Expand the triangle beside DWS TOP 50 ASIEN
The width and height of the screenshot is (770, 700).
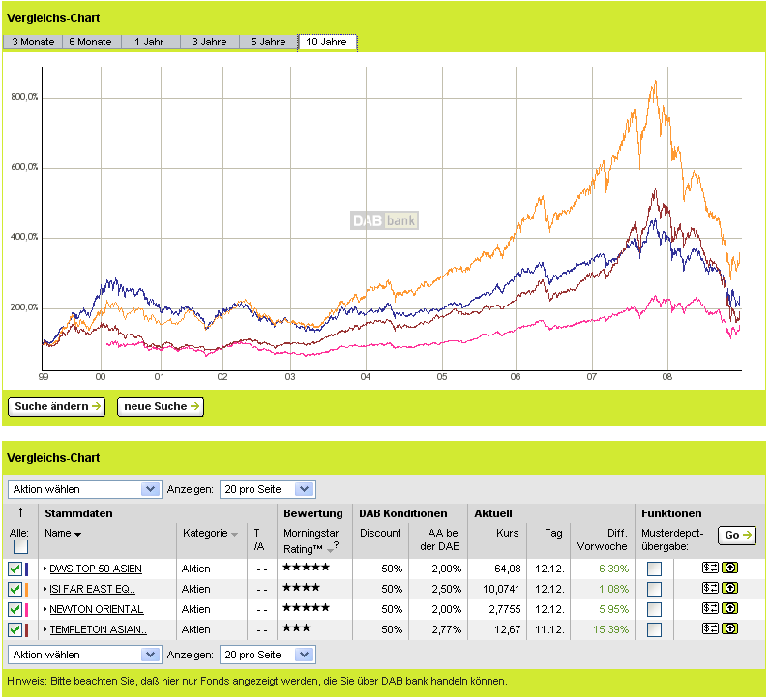click(45, 570)
